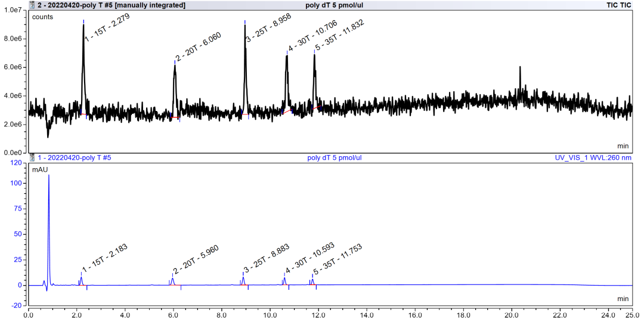The width and height of the screenshot is (644, 322).
Task: Select the UV peak label 3 - 25T - 8.883
Action: coord(267,259)
